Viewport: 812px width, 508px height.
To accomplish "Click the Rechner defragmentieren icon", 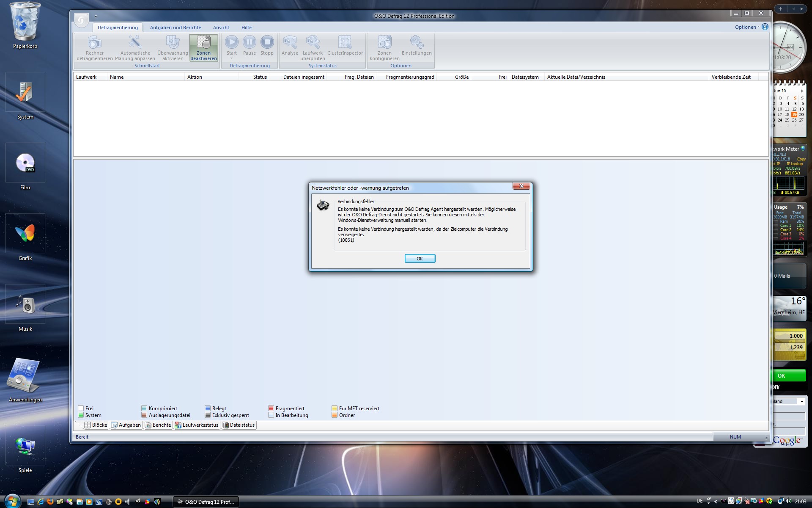I will pyautogui.click(x=94, y=43).
